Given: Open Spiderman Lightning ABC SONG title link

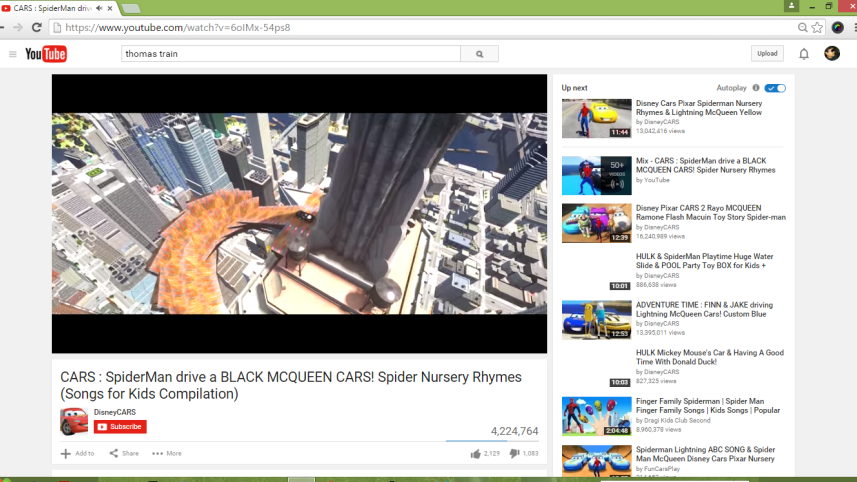Looking at the screenshot, I should click(705, 454).
